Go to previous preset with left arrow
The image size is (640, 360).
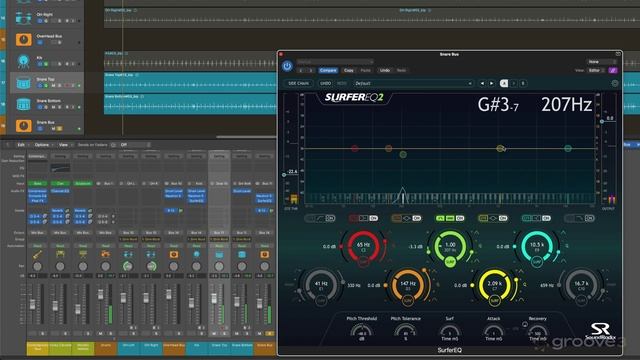482,83
